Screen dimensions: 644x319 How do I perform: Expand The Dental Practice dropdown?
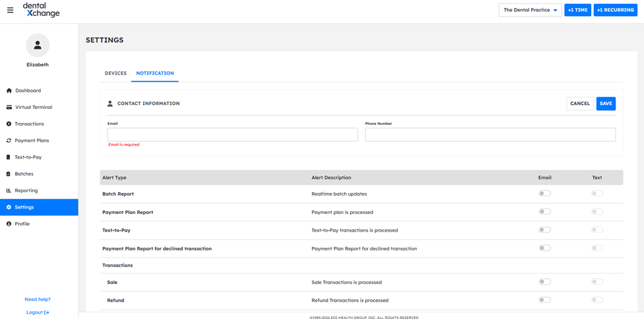pyautogui.click(x=530, y=10)
